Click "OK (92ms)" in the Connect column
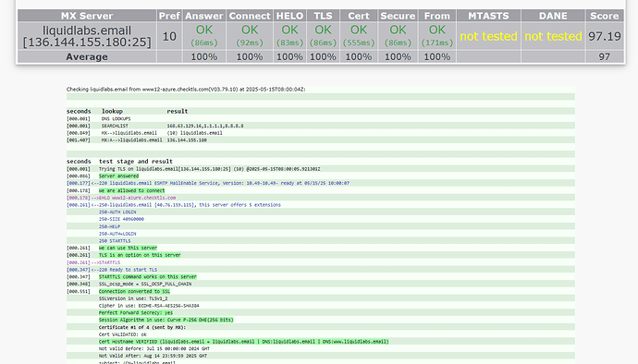The image size is (638, 364). [x=250, y=36]
